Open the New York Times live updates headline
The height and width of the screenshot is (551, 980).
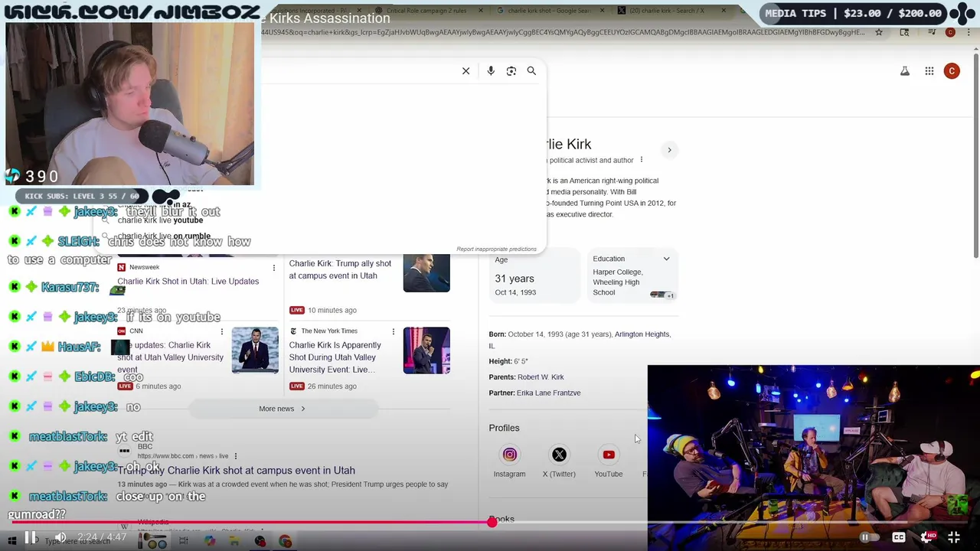click(x=335, y=357)
